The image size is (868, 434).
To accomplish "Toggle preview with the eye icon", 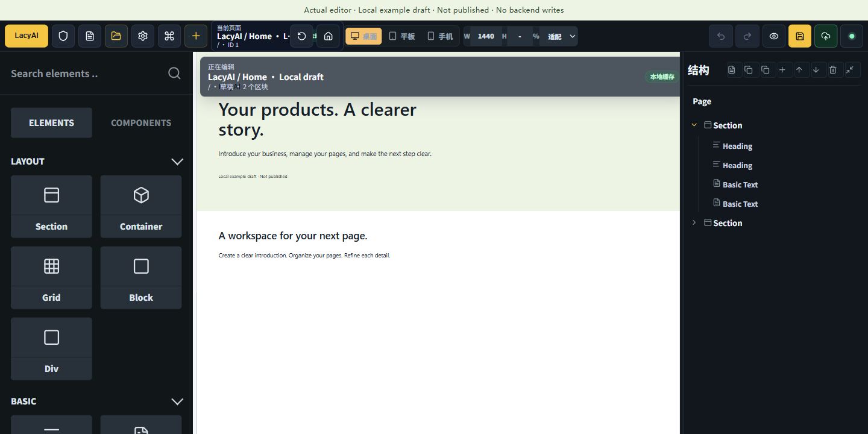I will point(774,36).
